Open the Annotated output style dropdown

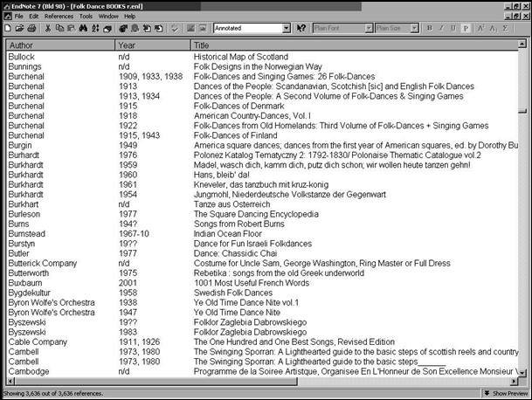coord(287,28)
